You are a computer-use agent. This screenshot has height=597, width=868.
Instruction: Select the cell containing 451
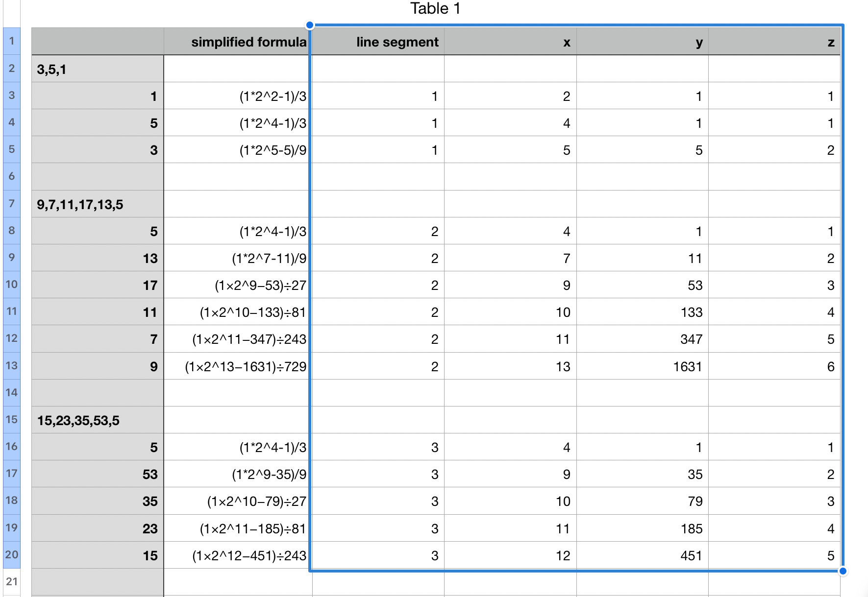[642, 555]
